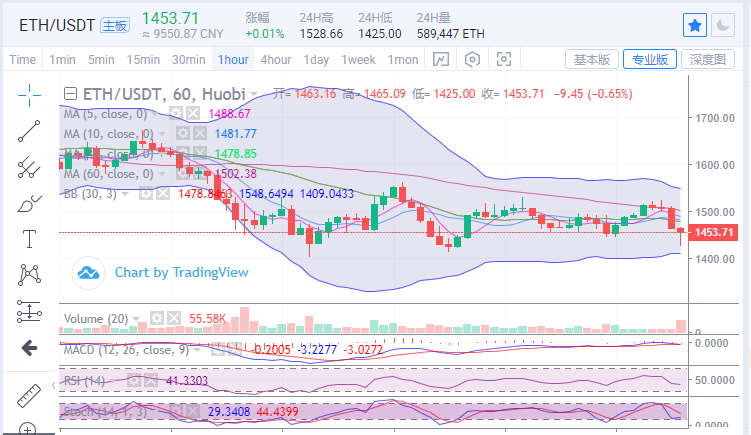Screen dimensions: 751x435
Task: Expand the Volume (20) dropdown arrow
Action: (137, 319)
